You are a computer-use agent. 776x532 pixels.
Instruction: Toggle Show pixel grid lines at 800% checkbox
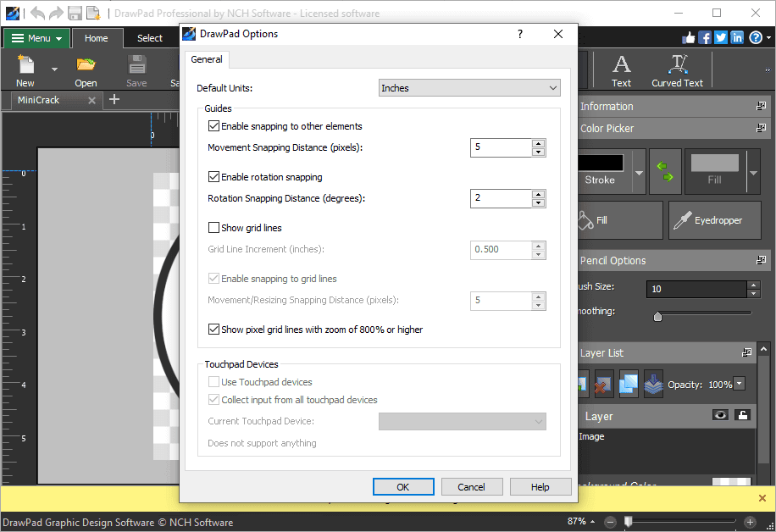pyautogui.click(x=213, y=329)
